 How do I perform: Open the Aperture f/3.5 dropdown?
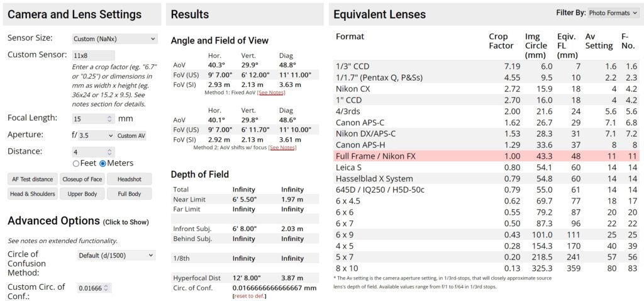click(x=96, y=135)
